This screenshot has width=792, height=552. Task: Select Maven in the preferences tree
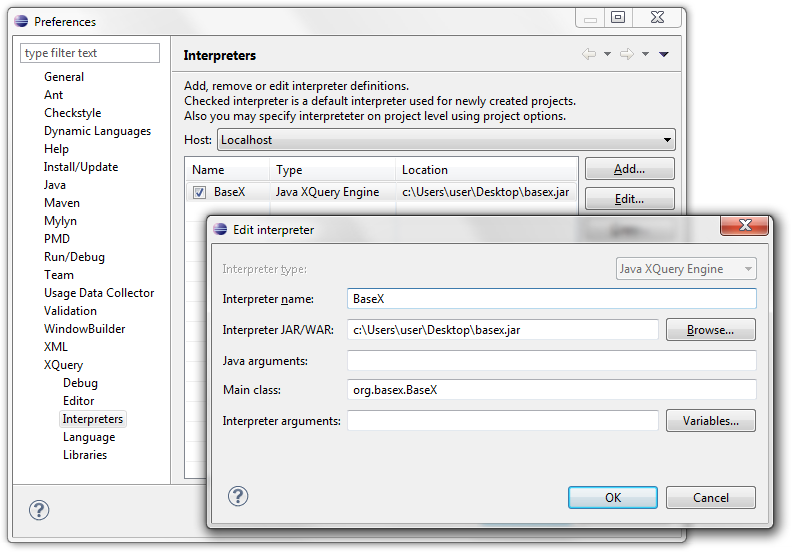click(x=62, y=203)
